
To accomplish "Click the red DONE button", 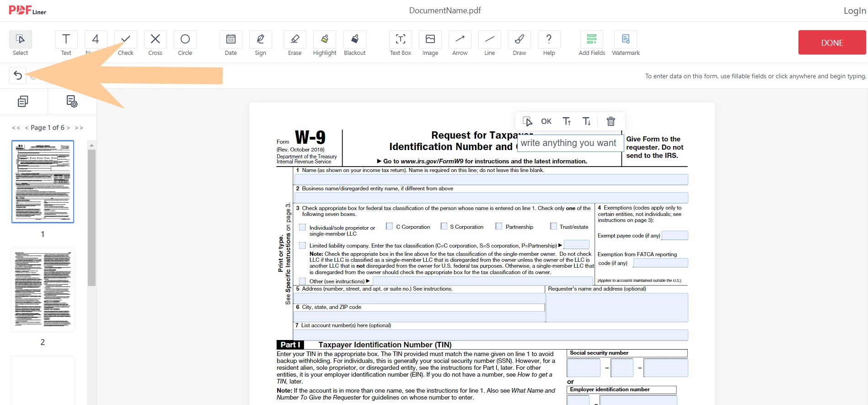I will pyautogui.click(x=832, y=43).
